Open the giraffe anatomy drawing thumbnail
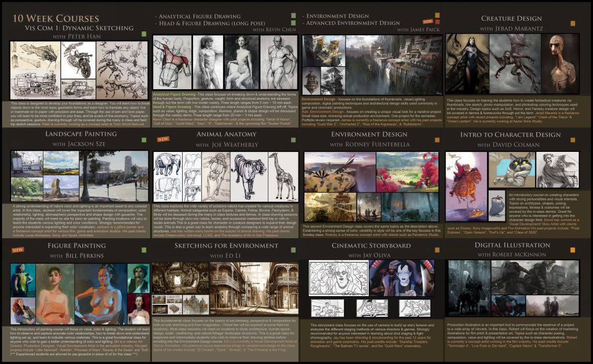 pyautogui.click(x=283, y=177)
